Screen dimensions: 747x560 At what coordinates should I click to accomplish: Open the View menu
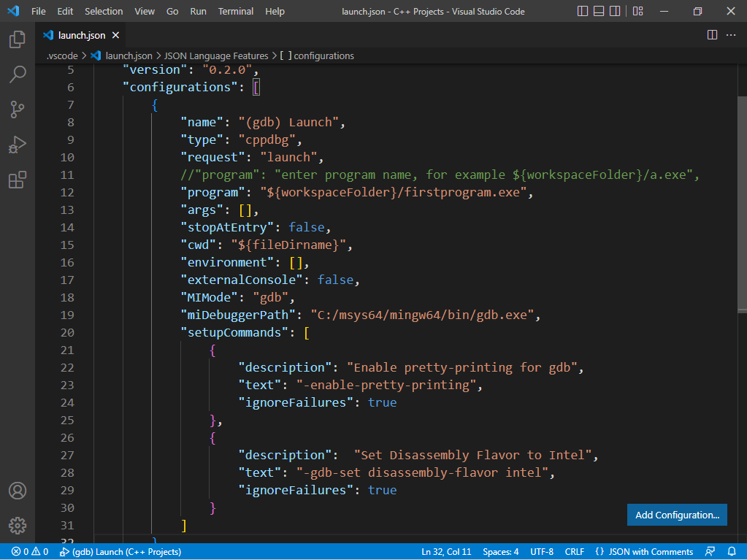pyautogui.click(x=145, y=12)
